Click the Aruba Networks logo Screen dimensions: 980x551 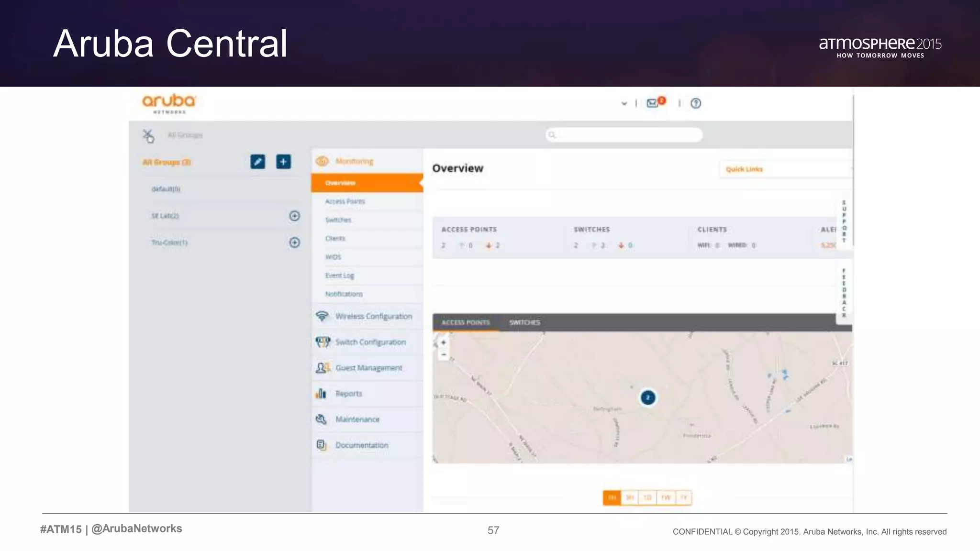click(x=169, y=103)
